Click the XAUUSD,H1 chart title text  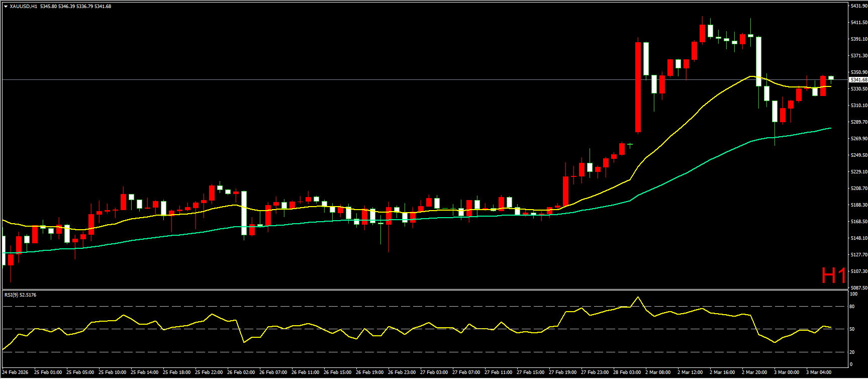(x=23, y=7)
